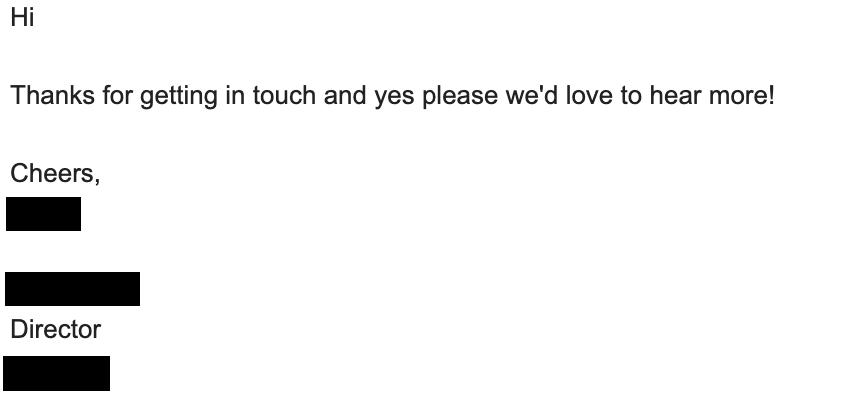Click the word "hear" in the sentence

coord(675,95)
